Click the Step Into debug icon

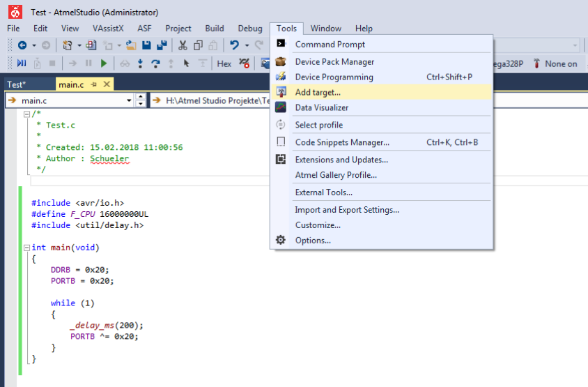click(x=140, y=63)
